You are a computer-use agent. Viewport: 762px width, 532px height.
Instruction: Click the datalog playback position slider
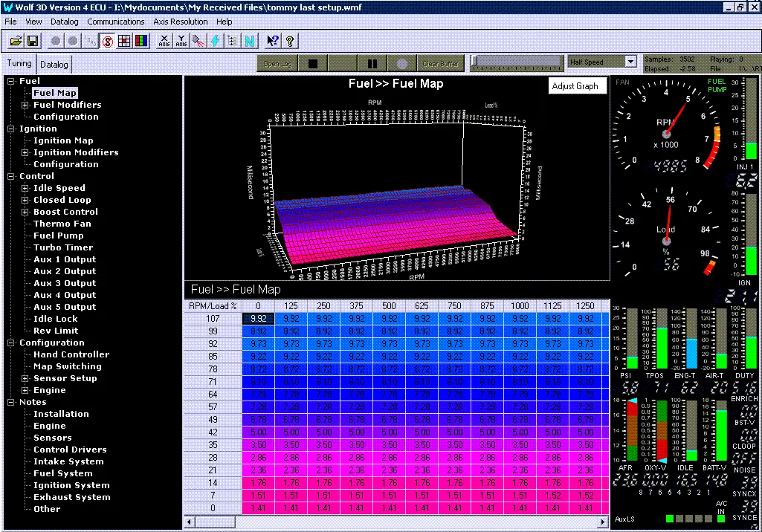coord(516,62)
